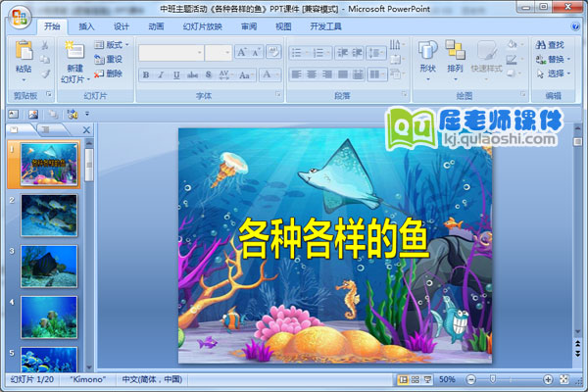Open the font size combo box
Image resolution: width=588 pixels, height=392 pixels.
[219, 53]
